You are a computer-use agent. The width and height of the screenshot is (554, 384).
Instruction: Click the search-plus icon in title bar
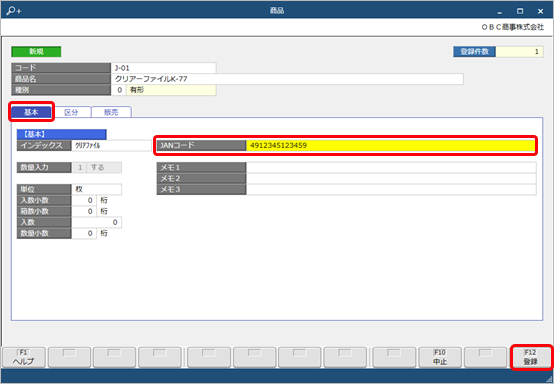click(x=14, y=11)
